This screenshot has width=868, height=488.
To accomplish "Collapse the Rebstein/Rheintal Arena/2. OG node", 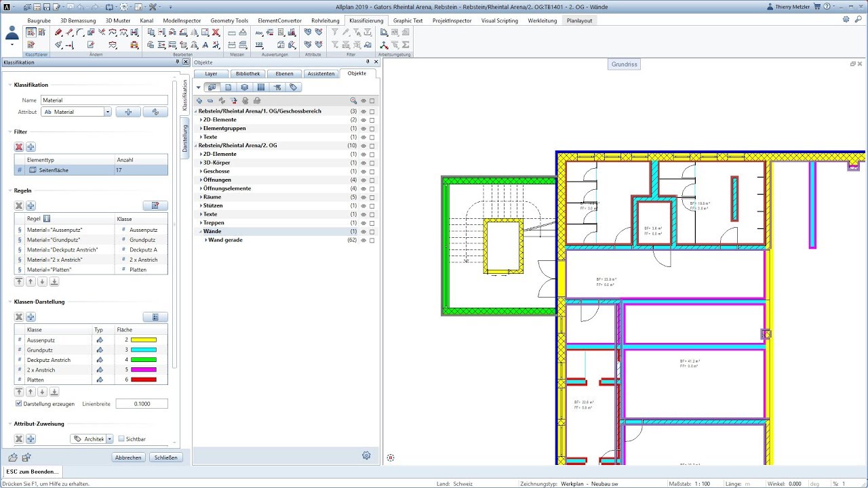I will (196, 145).
